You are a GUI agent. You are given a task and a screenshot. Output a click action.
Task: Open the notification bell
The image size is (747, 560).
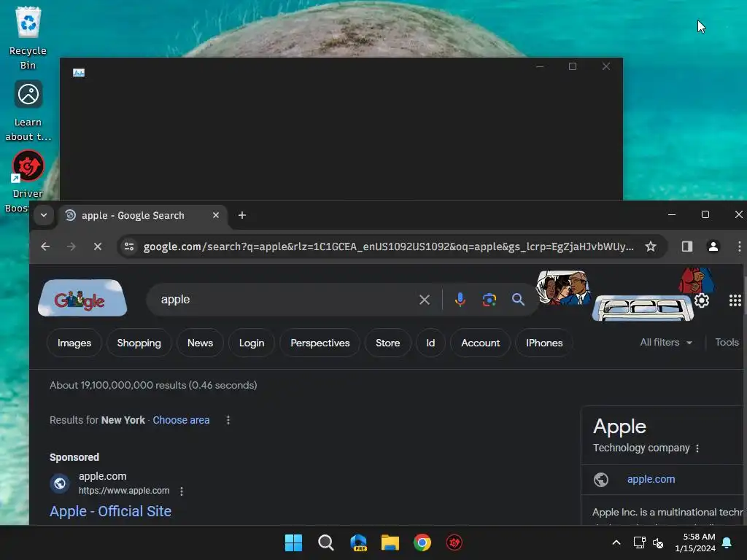click(727, 542)
